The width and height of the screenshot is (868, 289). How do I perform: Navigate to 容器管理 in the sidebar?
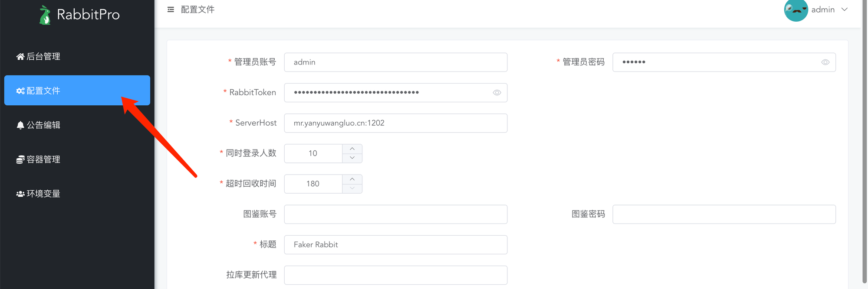tap(43, 159)
